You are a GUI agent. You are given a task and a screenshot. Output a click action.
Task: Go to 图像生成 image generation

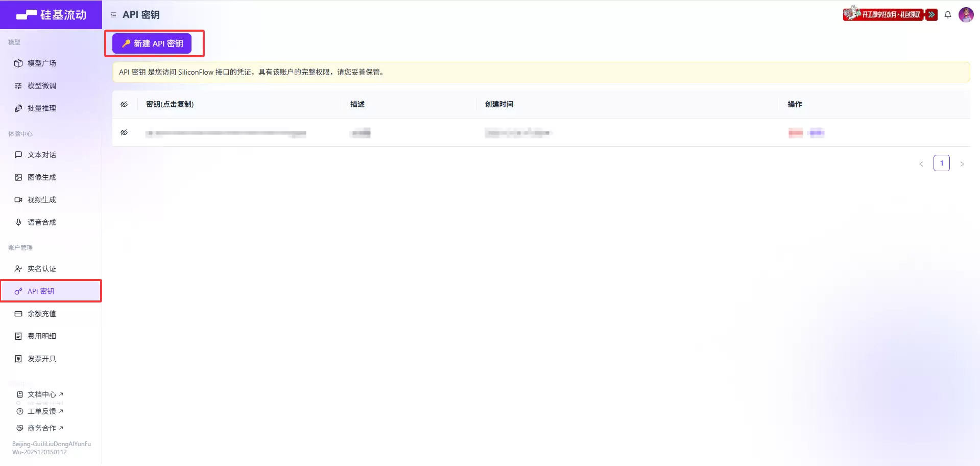pyautogui.click(x=42, y=177)
